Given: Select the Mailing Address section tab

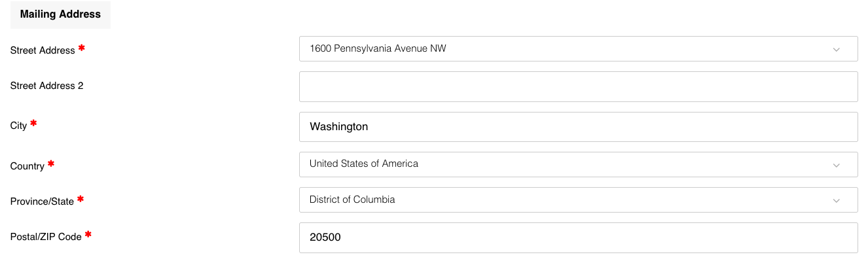Looking at the screenshot, I should [60, 14].
